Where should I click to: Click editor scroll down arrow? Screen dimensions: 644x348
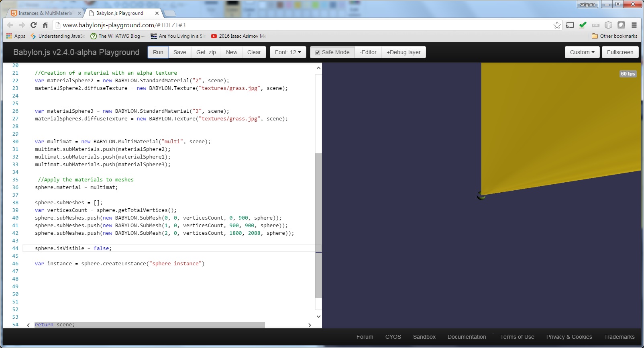(318, 316)
